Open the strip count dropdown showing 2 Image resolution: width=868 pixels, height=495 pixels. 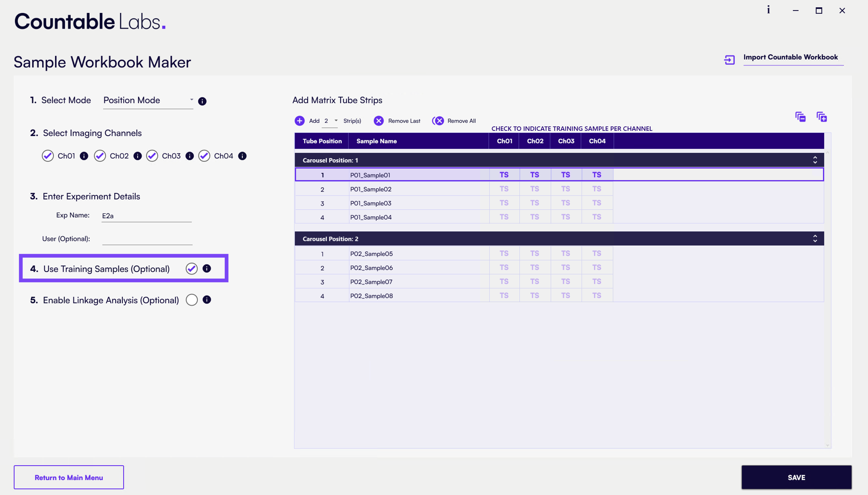click(330, 121)
